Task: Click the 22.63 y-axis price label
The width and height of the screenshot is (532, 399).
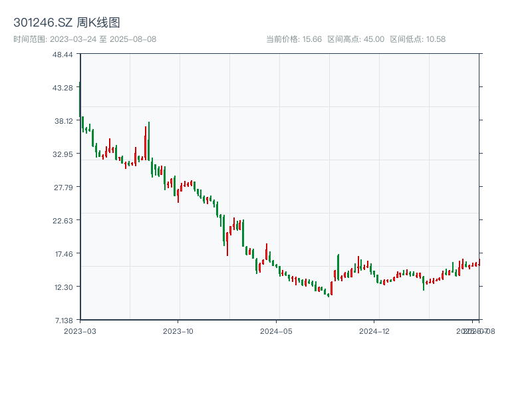Action: pyautogui.click(x=64, y=220)
